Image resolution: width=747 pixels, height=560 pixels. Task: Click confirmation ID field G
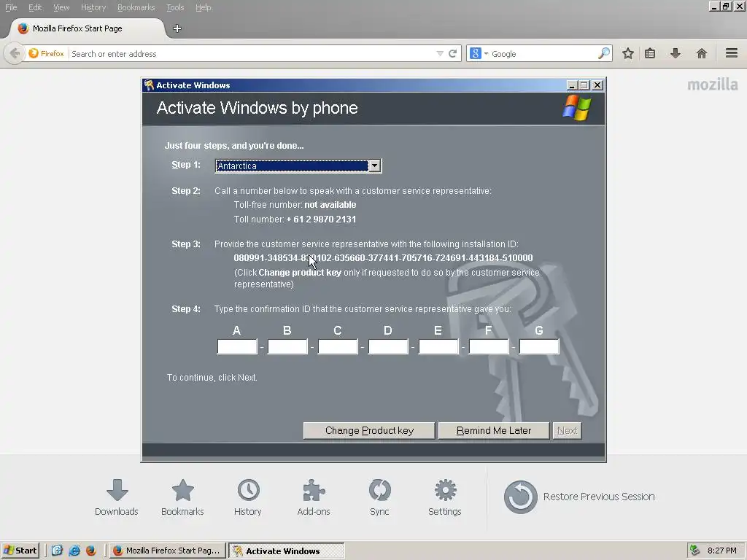[539, 346]
